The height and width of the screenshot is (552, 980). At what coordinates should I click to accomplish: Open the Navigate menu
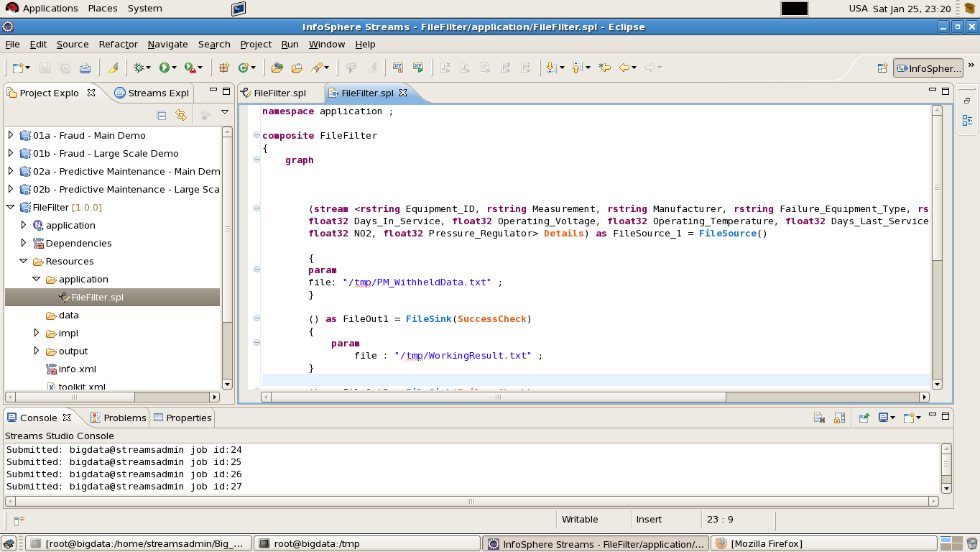point(167,44)
